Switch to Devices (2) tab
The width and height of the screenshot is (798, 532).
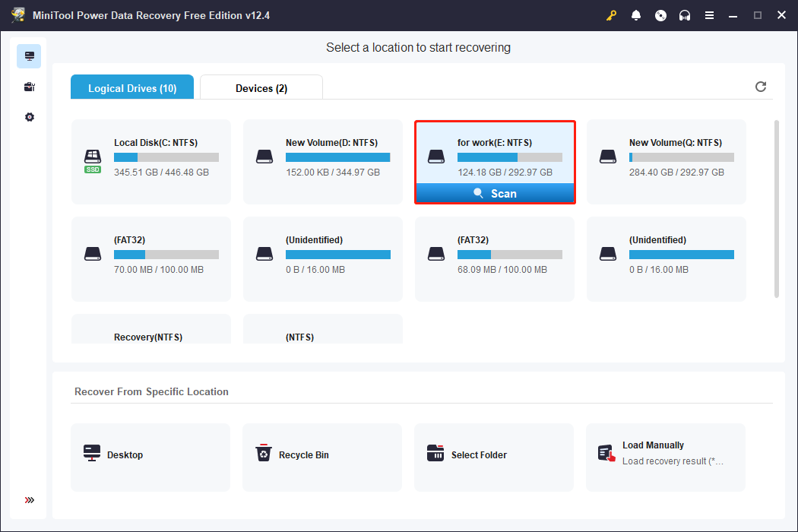click(x=261, y=87)
